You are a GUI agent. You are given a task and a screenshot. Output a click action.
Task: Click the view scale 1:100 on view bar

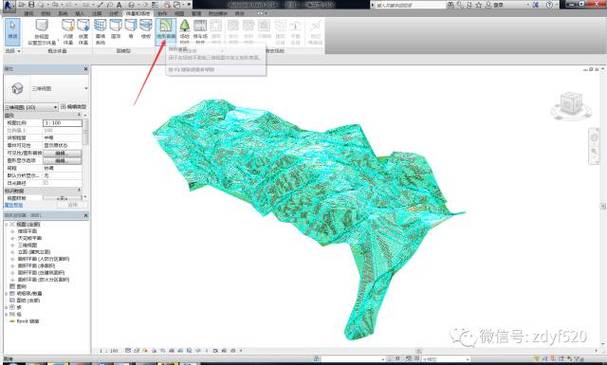109,351
